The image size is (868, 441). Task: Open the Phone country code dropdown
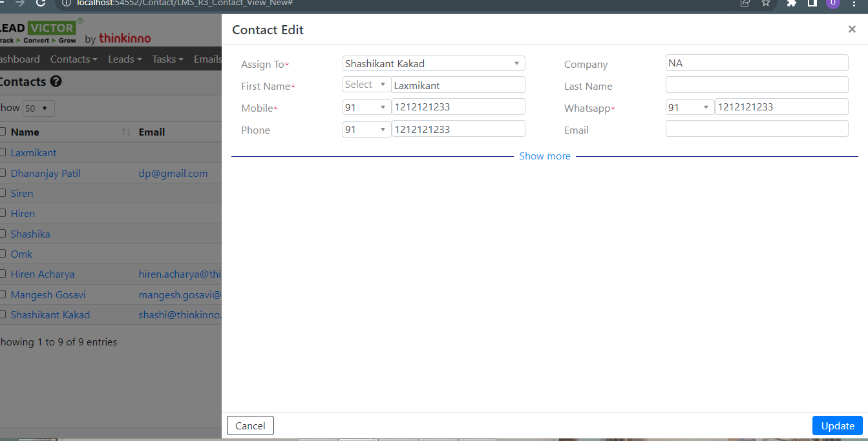pyautogui.click(x=366, y=129)
